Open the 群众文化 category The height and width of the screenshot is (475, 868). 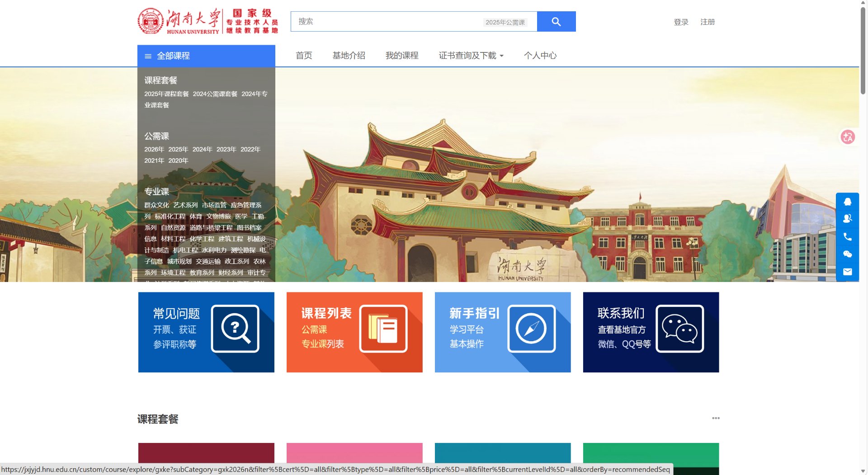pyautogui.click(x=156, y=205)
